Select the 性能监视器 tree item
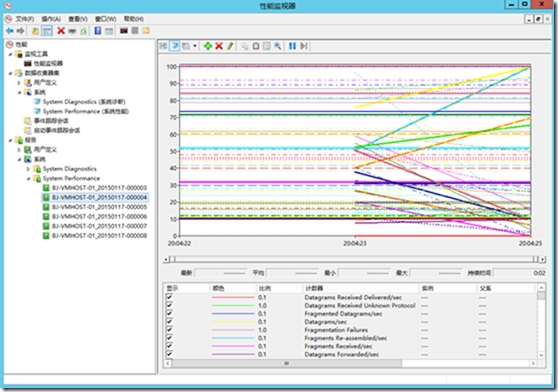The height and width of the screenshot is (392, 558). pyautogui.click(x=48, y=63)
